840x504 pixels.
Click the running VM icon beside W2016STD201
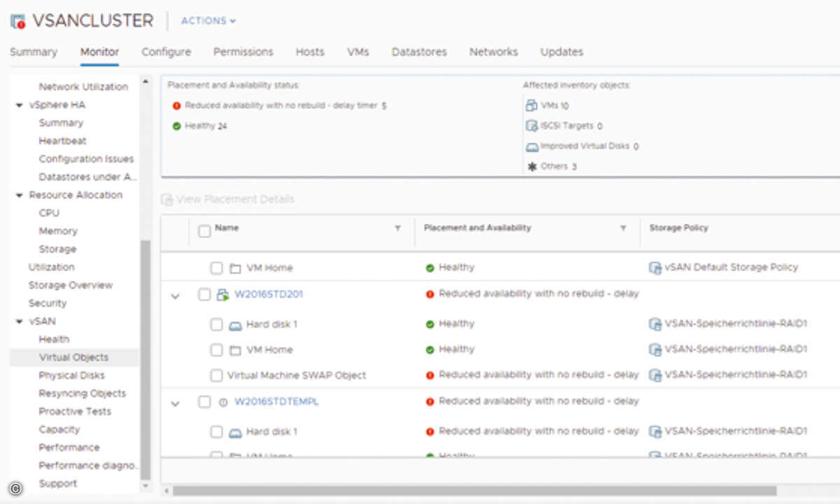tap(223, 295)
